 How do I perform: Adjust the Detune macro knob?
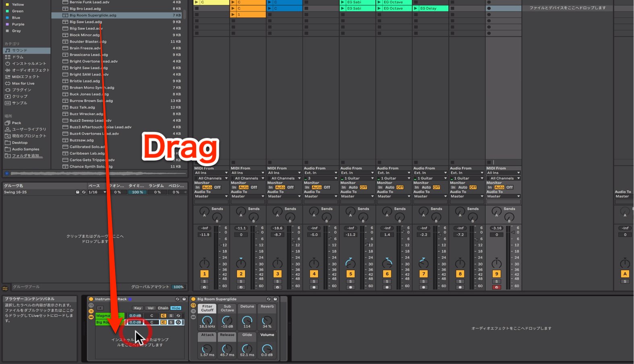click(247, 321)
